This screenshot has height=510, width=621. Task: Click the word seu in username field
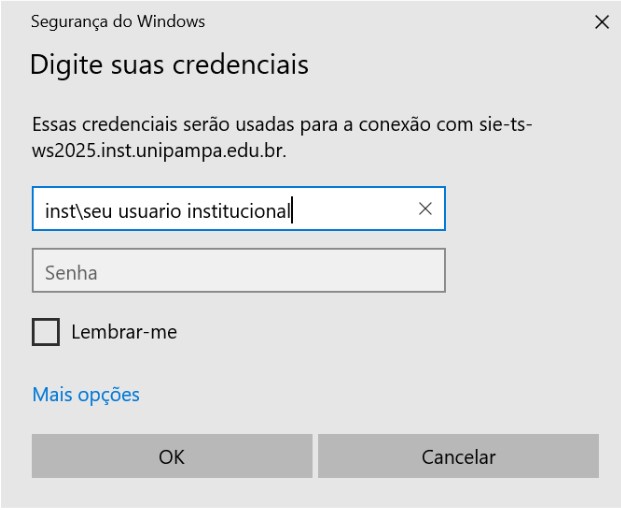pyautogui.click(x=96, y=210)
